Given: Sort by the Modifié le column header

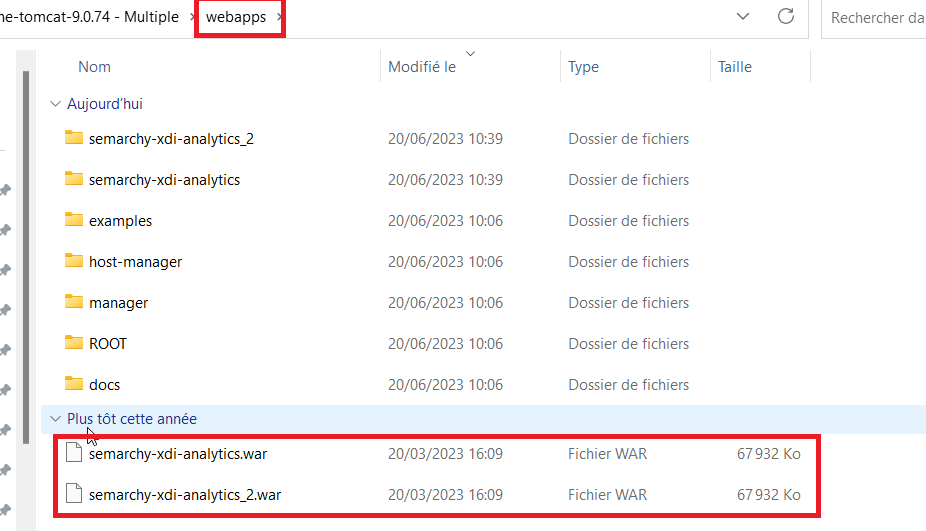Looking at the screenshot, I should 422,67.
